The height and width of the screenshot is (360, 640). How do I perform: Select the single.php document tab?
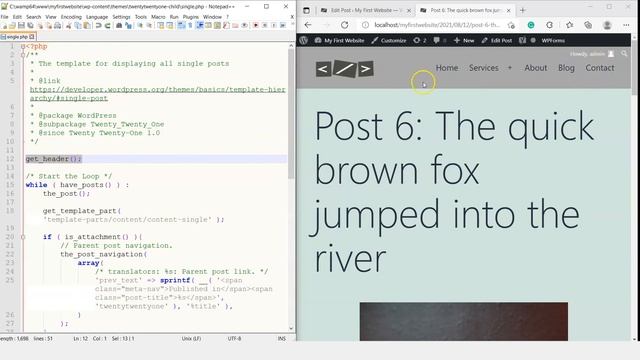17,37
